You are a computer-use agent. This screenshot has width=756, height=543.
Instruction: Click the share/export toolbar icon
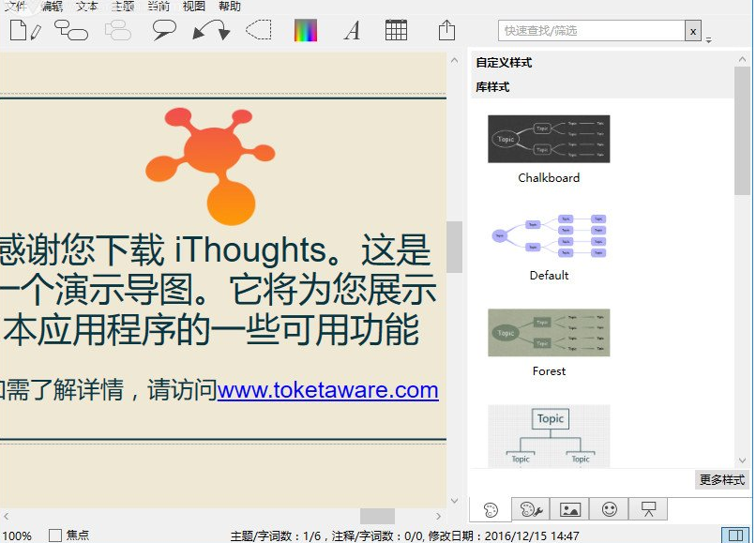click(x=447, y=30)
